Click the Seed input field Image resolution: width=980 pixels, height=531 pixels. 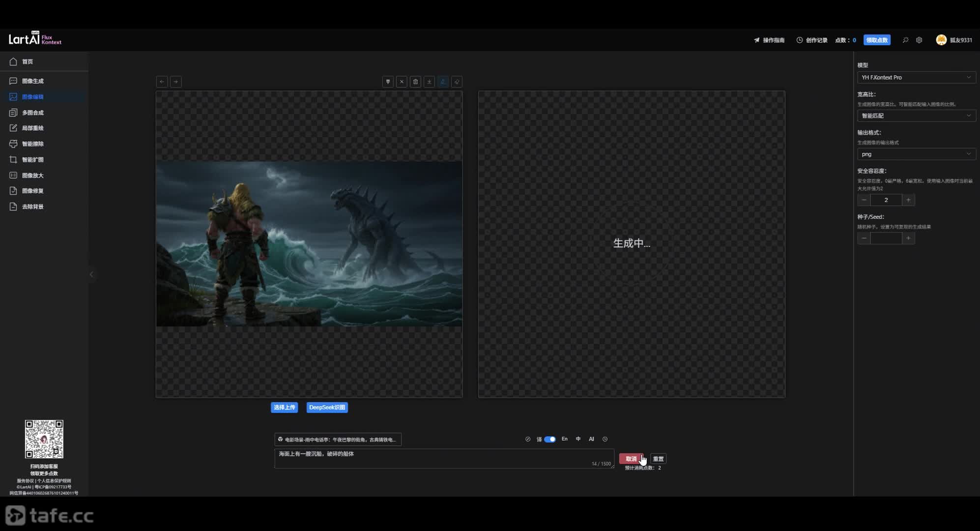(886, 238)
